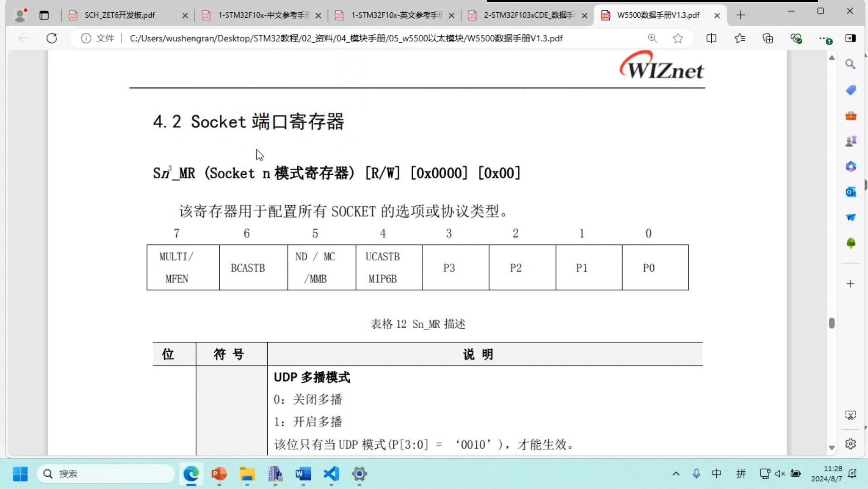
Task: Open Word from taskbar
Action: [x=303, y=474]
